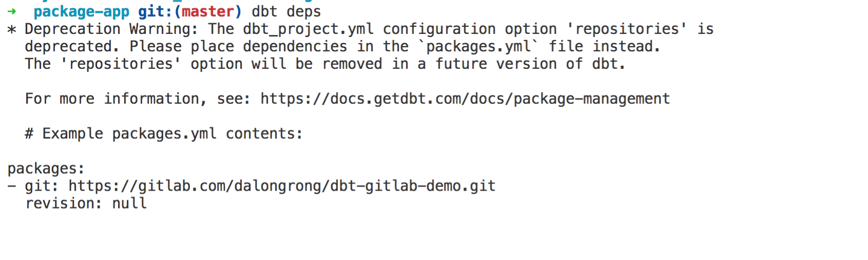Screen dimensions: 868x260
Task: Click the red master branch label
Action: point(207,11)
